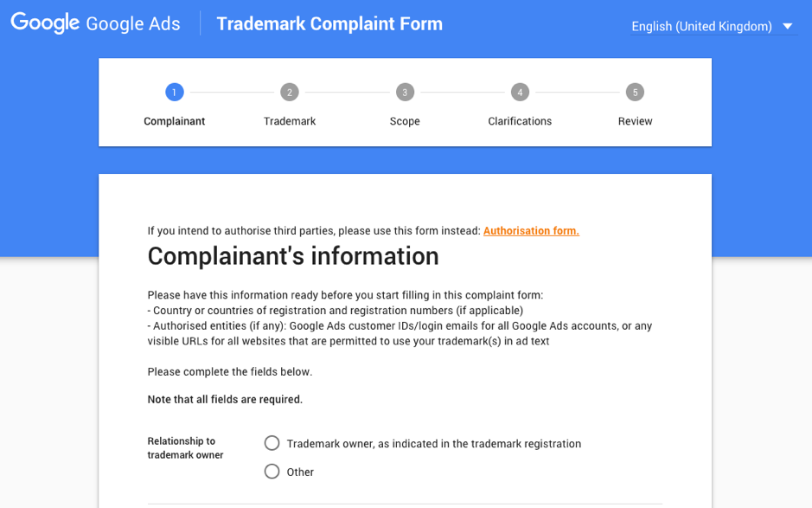Jump to step 2 numbered circle
The height and width of the screenshot is (508, 812).
(290, 92)
